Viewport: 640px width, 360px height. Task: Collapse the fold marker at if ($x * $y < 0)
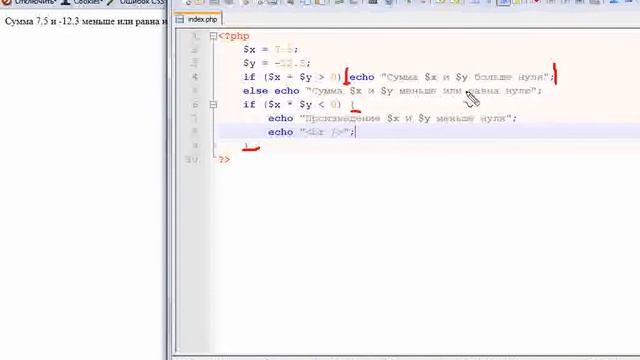213,105
